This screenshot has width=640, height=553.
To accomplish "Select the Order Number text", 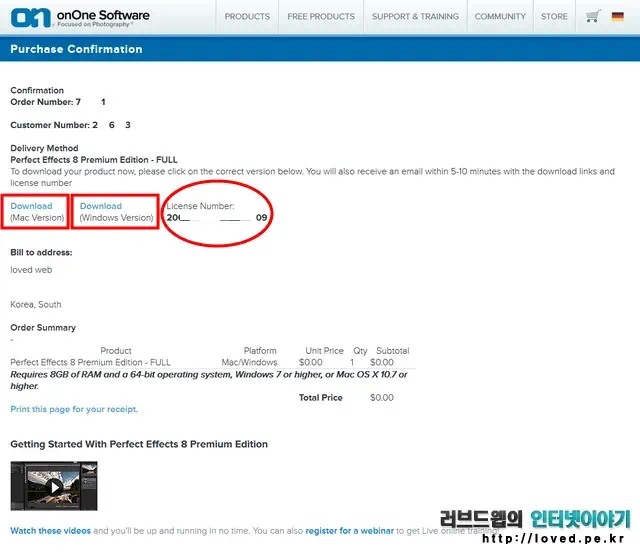I will [x=58, y=102].
